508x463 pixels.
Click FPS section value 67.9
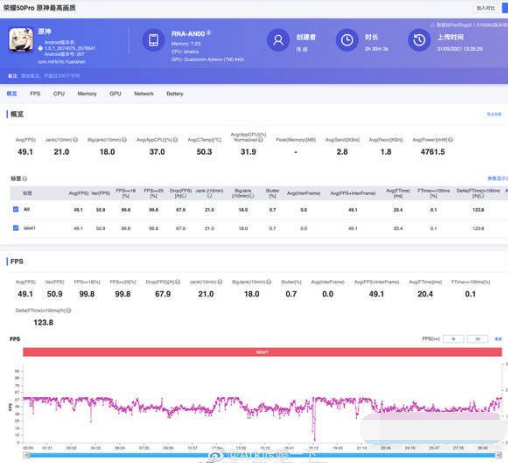point(163,294)
